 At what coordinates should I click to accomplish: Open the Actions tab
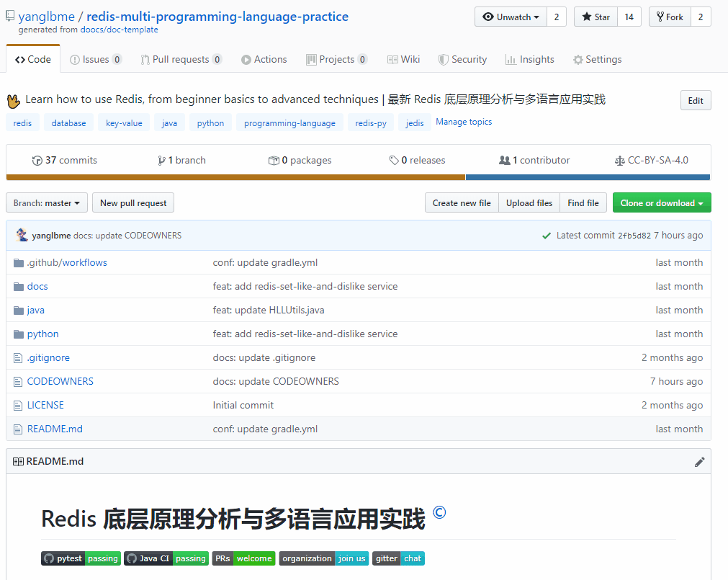point(264,59)
